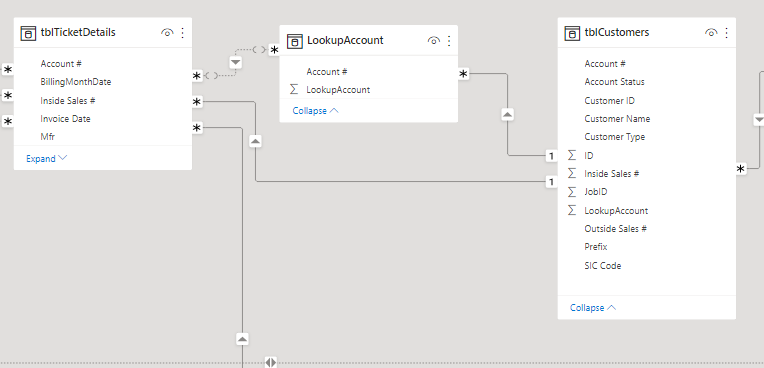
Task: Click filter arrow on LookupAccount to tblCustomers relationship
Action: 508,115
